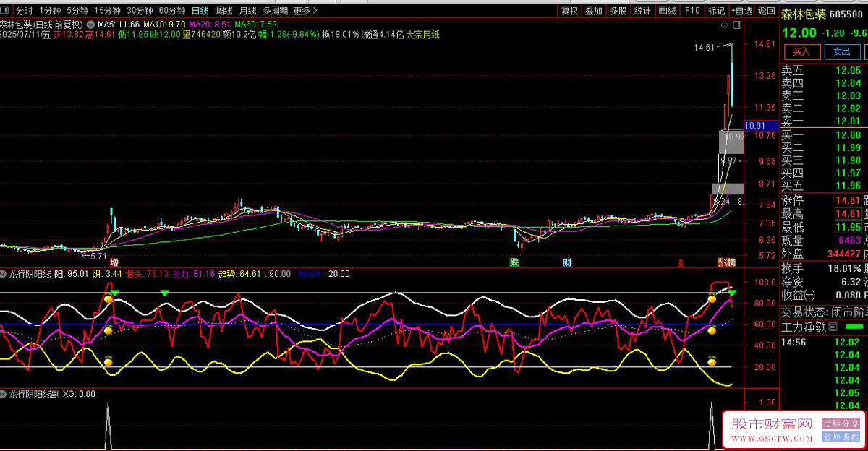Expand the 龙行阴阳线副 indicator settings arrow

pos(4,394)
